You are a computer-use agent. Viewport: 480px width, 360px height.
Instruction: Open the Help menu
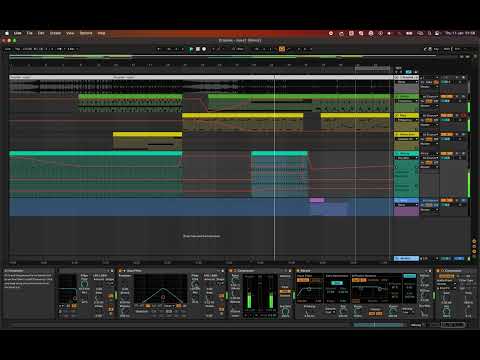(x=102, y=33)
